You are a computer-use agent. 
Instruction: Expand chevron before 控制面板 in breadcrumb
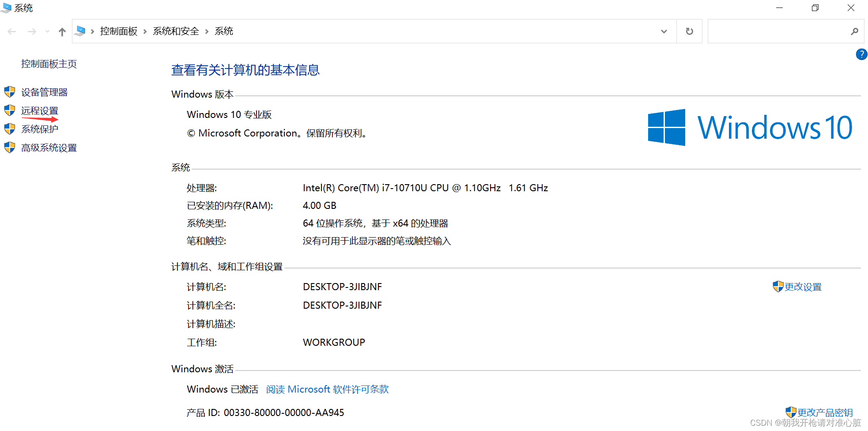92,31
